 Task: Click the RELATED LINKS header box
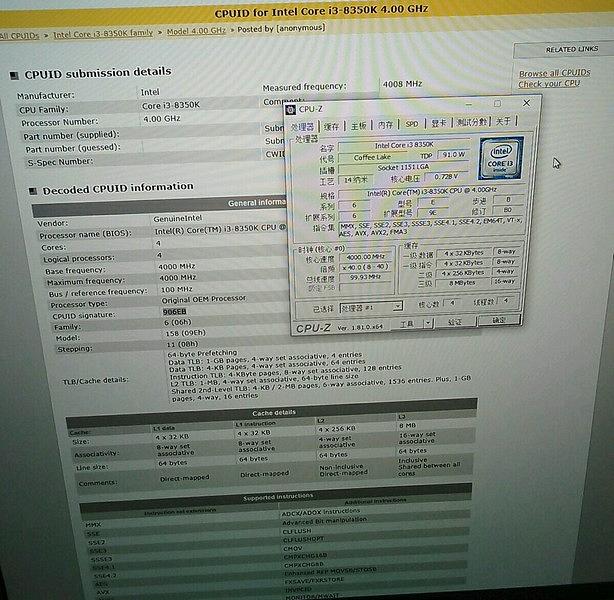point(564,49)
